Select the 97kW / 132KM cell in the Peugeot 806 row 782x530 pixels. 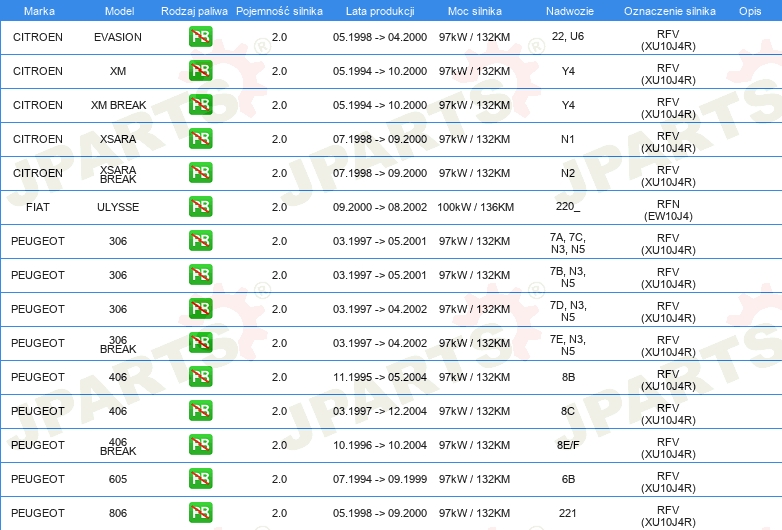pyautogui.click(x=474, y=513)
